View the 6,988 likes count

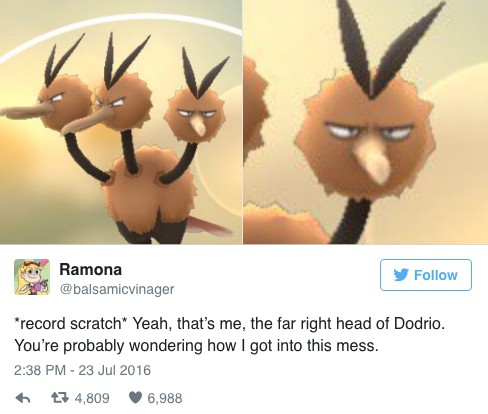165,398
